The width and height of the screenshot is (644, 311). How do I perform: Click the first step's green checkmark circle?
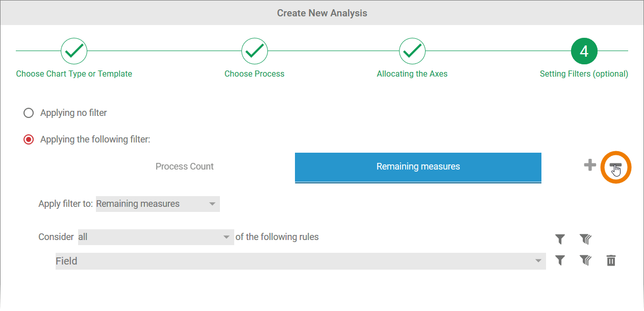74,51
